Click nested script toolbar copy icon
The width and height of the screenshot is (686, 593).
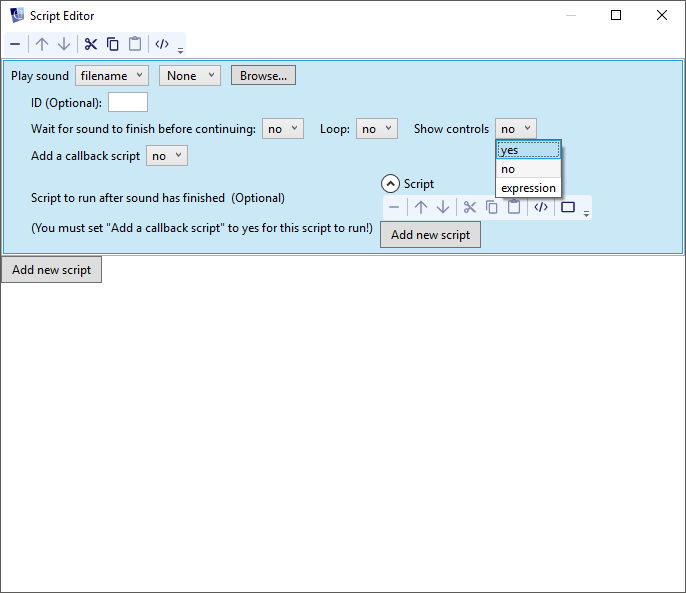tap(492, 207)
